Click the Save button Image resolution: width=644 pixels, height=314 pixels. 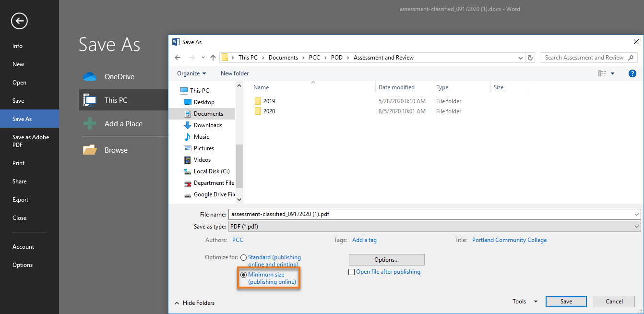click(x=566, y=301)
